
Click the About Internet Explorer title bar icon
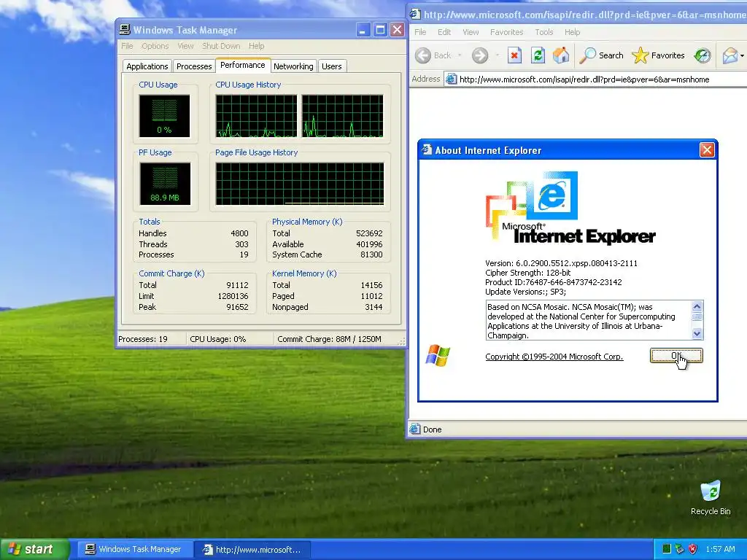[x=426, y=150]
